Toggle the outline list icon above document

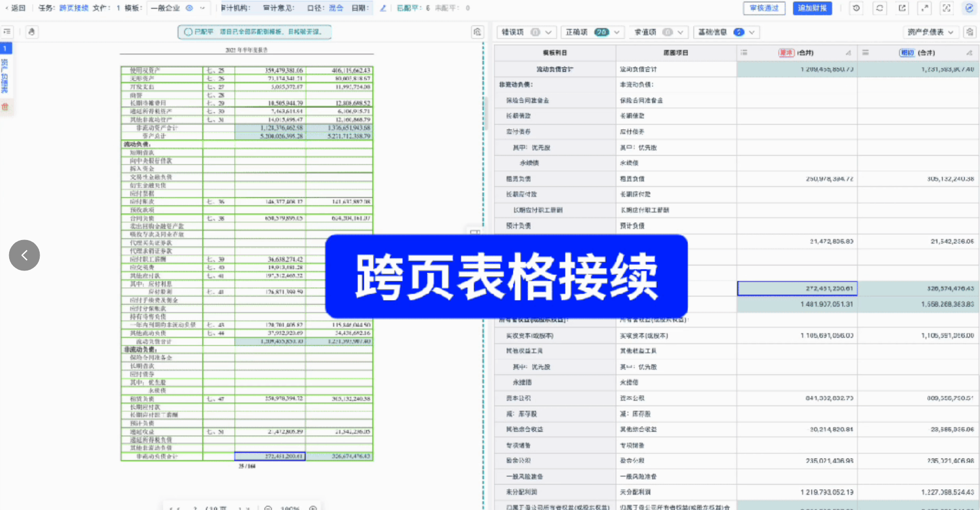point(7,32)
